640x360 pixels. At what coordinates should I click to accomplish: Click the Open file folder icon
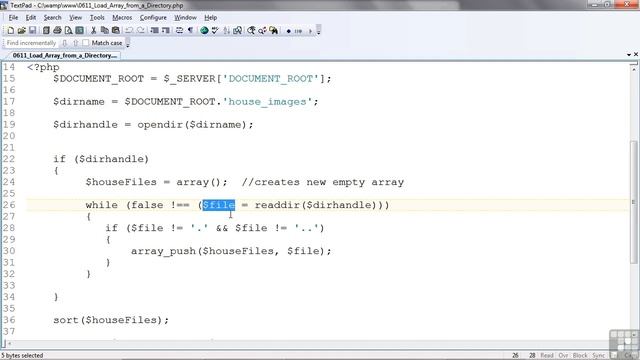(x=21, y=31)
